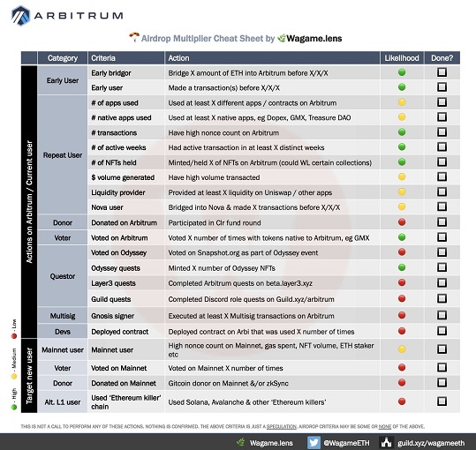Click red dot for Voted on Odyssey
The image size is (476, 450).
[402, 252]
